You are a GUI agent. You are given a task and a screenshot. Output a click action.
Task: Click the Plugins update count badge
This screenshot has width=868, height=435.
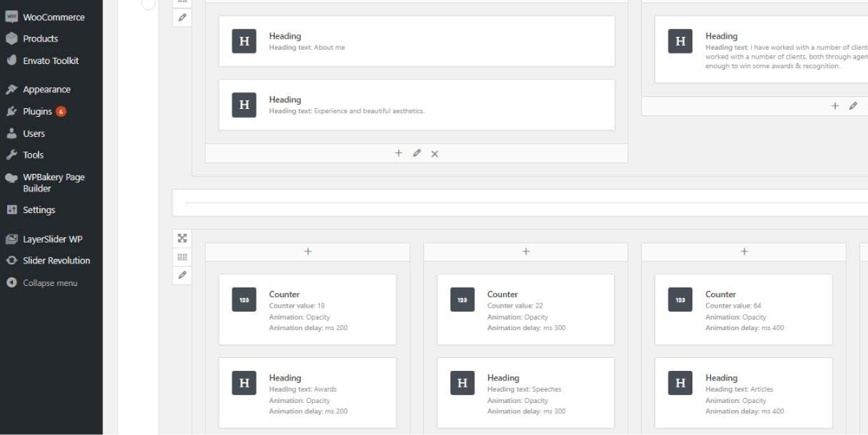pos(61,111)
